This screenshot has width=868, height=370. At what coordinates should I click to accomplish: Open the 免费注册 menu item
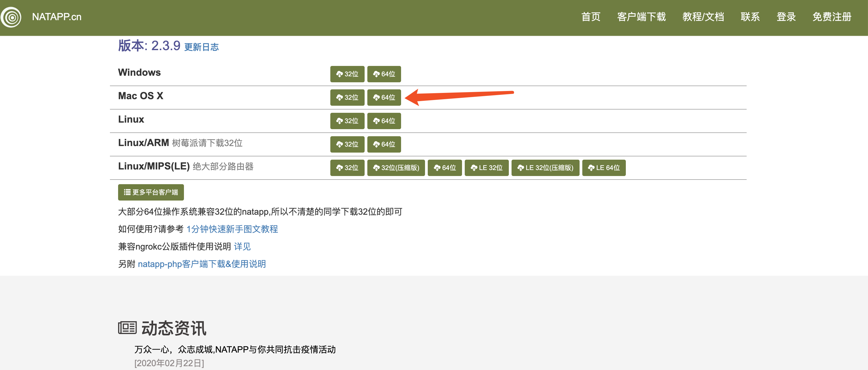(x=832, y=17)
